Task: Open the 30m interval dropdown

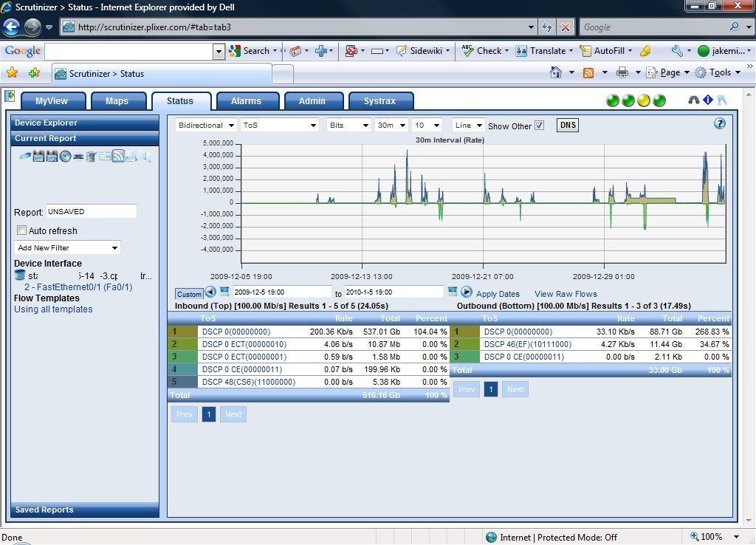Action: pyautogui.click(x=391, y=126)
